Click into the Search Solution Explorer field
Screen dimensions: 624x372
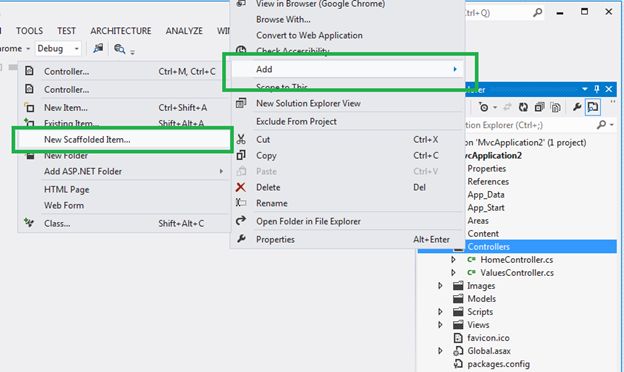tap(529, 125)
